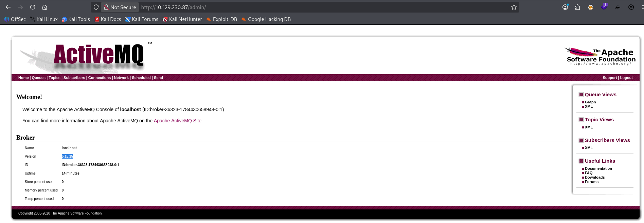Open the FAQ useful link
The height and width of the screenshot is (223, 644).
coord(589,173)
